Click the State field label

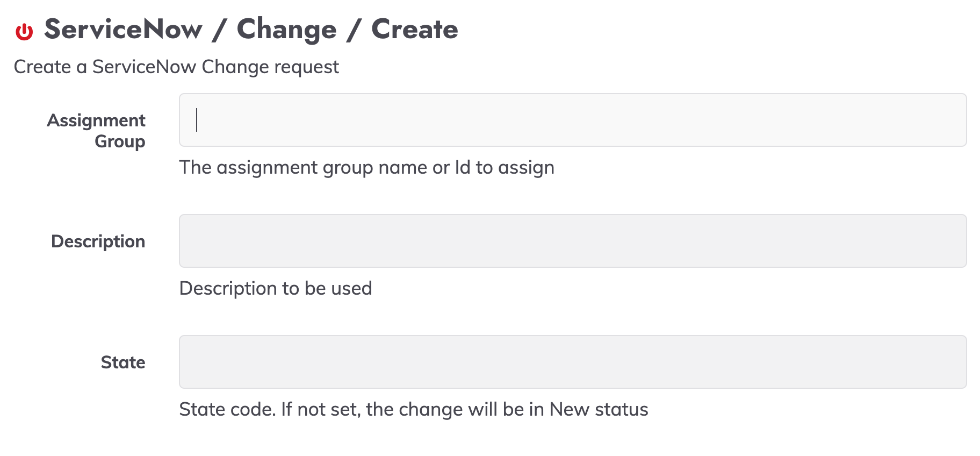click(123, 362)
